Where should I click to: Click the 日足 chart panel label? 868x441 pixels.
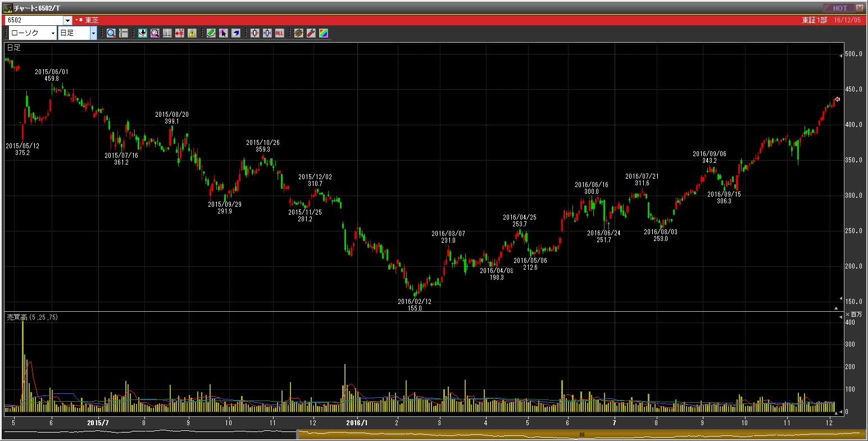[13, 48]
